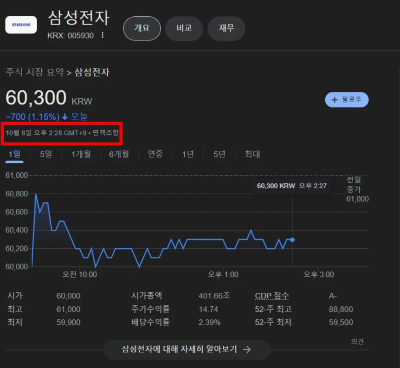Click the arrow icon in the learn-more button

(x=247, y=349)
